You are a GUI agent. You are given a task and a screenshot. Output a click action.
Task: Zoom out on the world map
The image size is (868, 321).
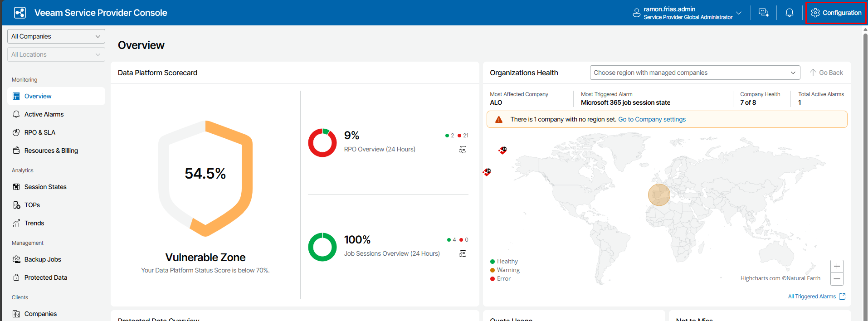[837, 279]
